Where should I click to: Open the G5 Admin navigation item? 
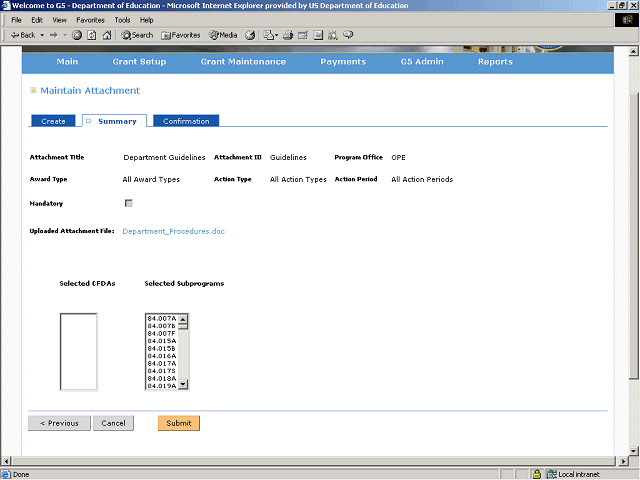(x=422, y=62)
